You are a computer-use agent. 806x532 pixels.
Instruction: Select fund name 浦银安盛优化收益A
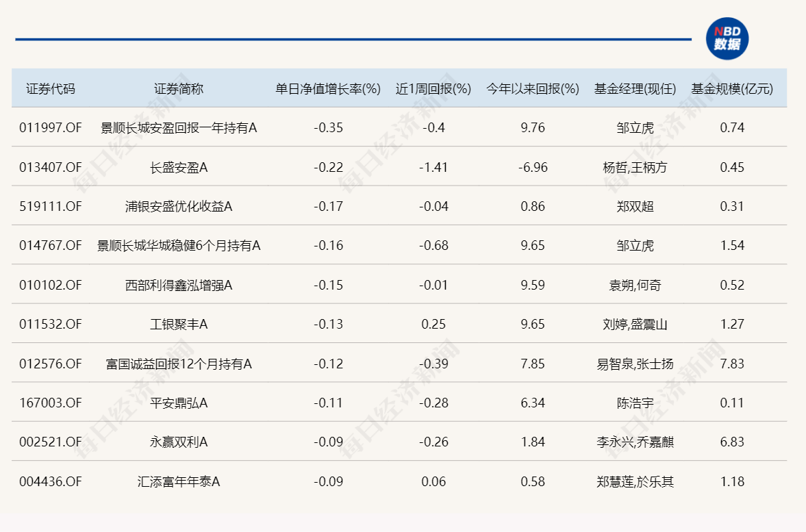pos(179,206)
